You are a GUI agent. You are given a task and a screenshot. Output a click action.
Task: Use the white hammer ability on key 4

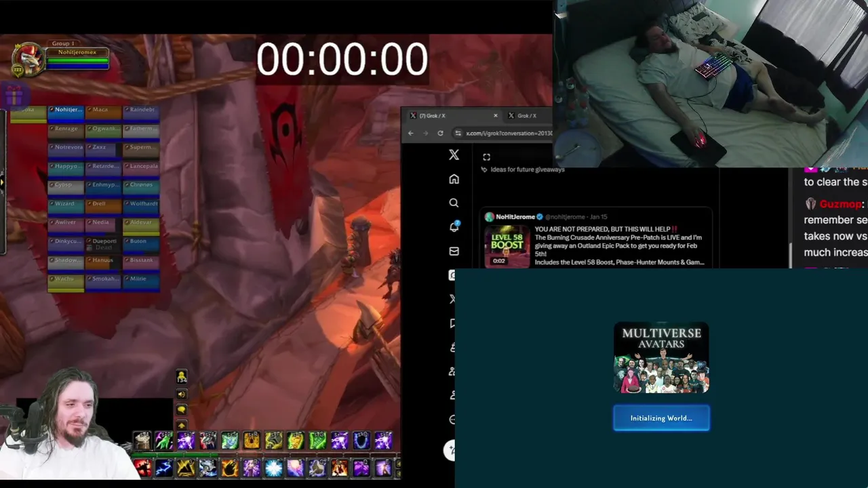tap(208, 468)
